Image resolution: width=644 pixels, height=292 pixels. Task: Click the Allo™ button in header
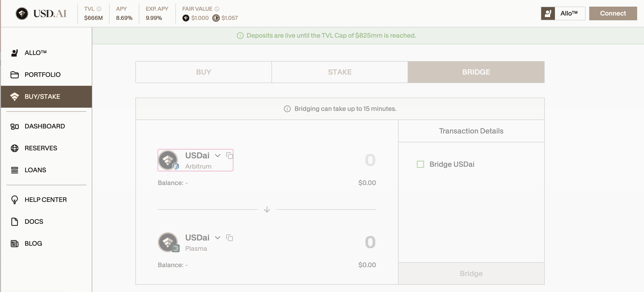pos(563,13)
